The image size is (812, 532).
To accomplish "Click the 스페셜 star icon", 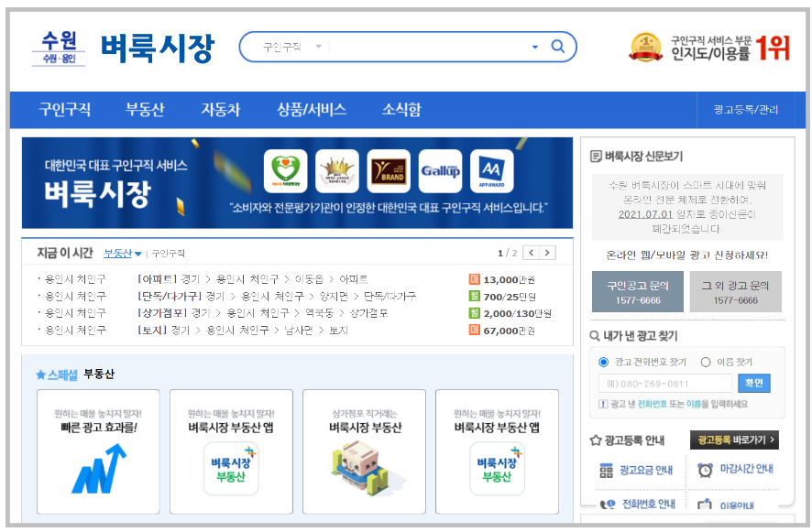I will tap(41, 375).
